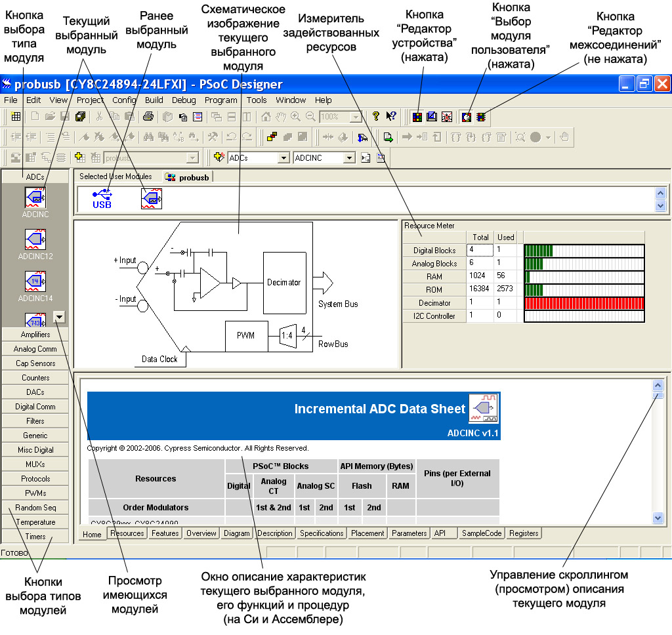Click the green arrow execute program icon
This screenshot has height=635, width=672.
click(388, 137)
